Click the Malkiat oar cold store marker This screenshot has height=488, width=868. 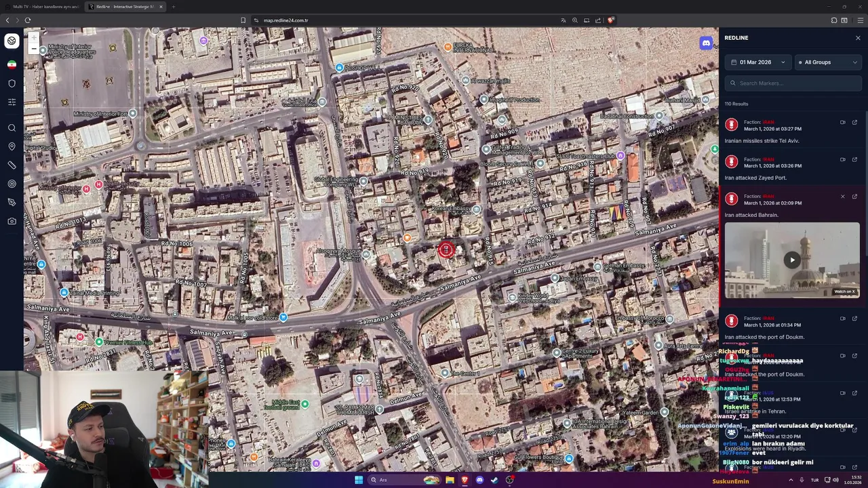[283, 317]
